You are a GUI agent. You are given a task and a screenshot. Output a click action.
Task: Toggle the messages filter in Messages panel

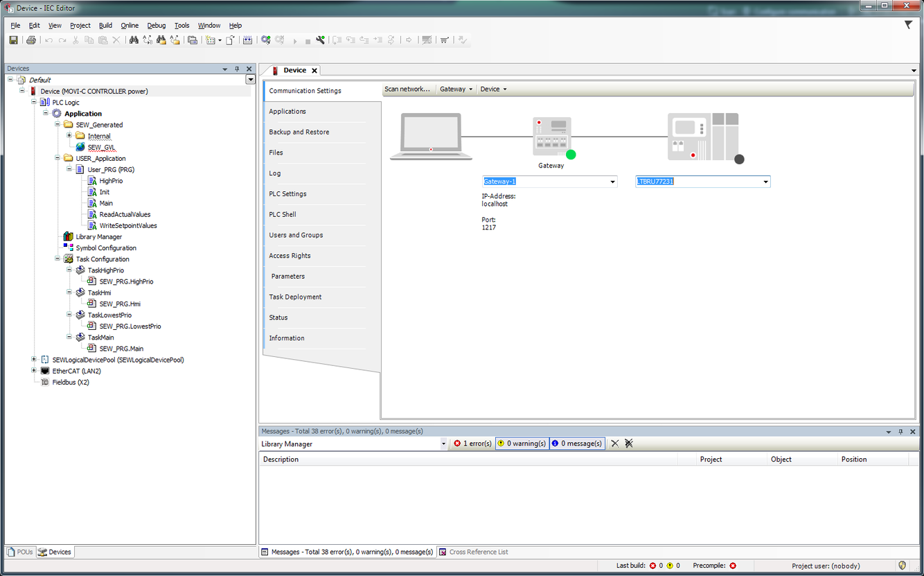[x=577, y=444]
